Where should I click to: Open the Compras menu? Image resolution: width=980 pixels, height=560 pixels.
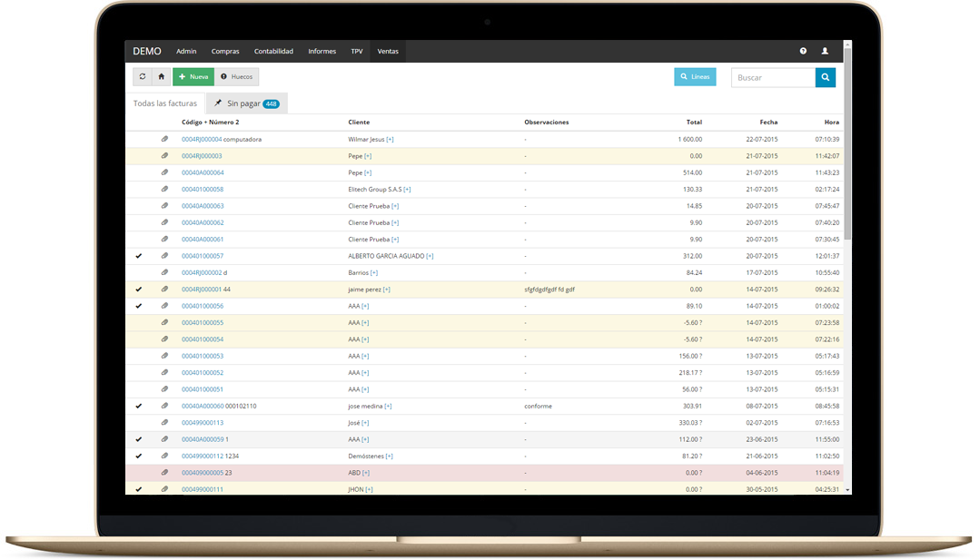(225, 51)
